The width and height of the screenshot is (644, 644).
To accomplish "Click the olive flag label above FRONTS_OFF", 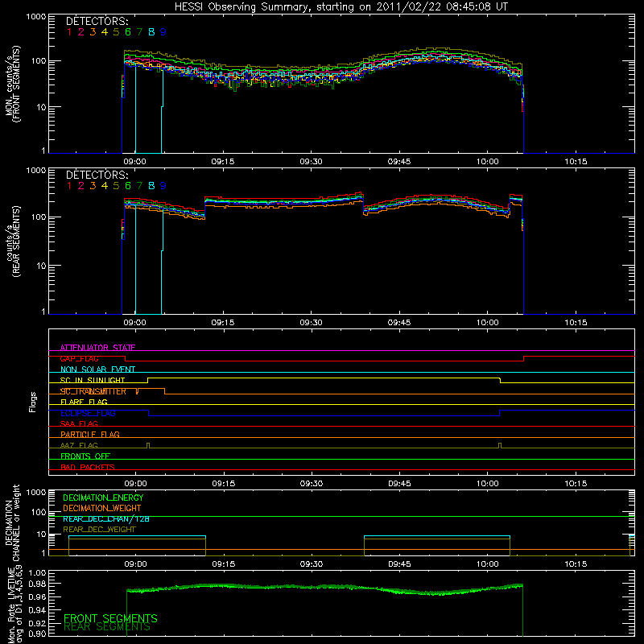I will pos(79,445).
